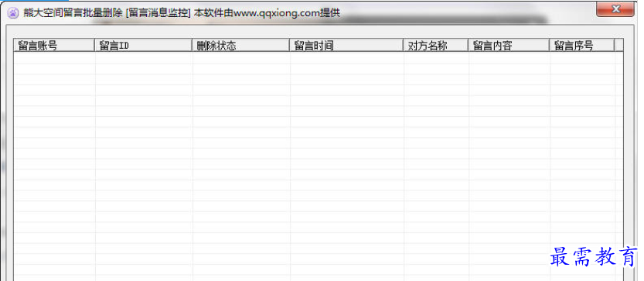The width and height of the screenshot is (644, 281).
Task: Click the paw app icon in title bar
Action: point(12,12)
